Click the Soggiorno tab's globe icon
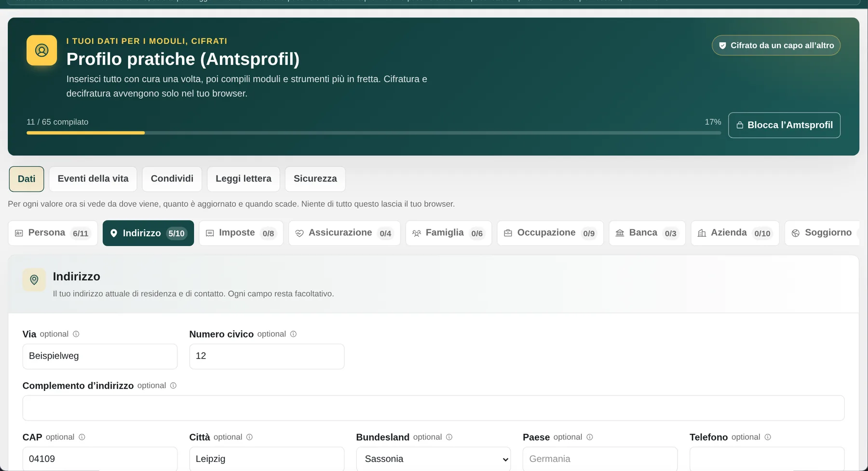Screen dimensions: 868x471 tap(796, 233)
